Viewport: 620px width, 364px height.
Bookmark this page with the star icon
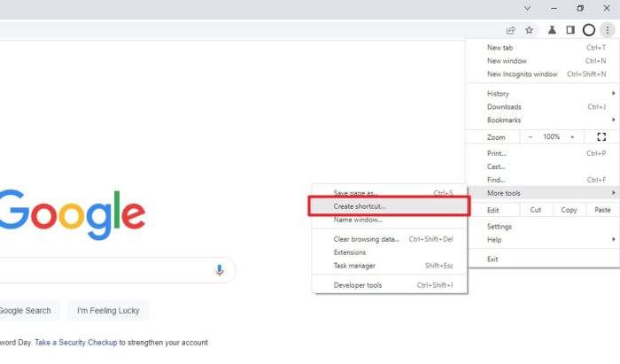pyautogui.click(x=529, y=30)
